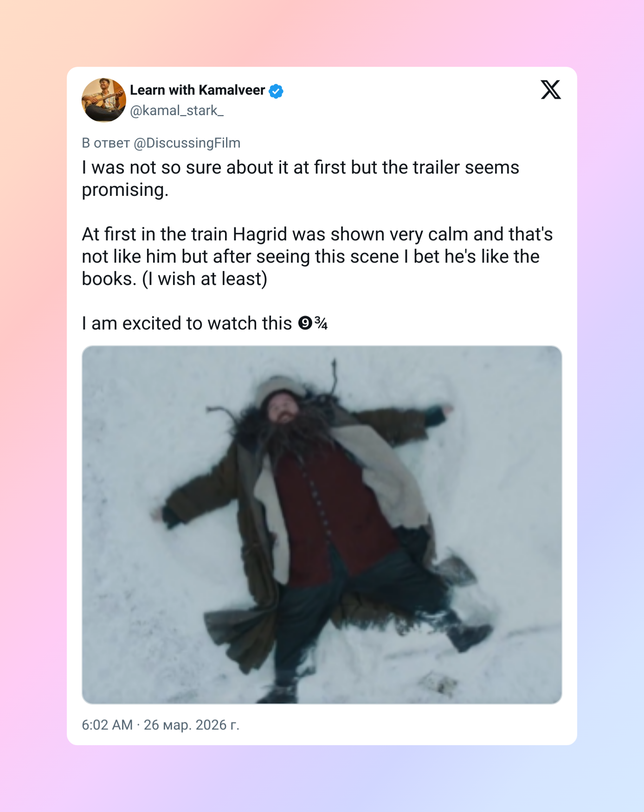Click the "trailer seems promising" opening sentence
This screenshot has width=644, height=812.
pos(300,168)
